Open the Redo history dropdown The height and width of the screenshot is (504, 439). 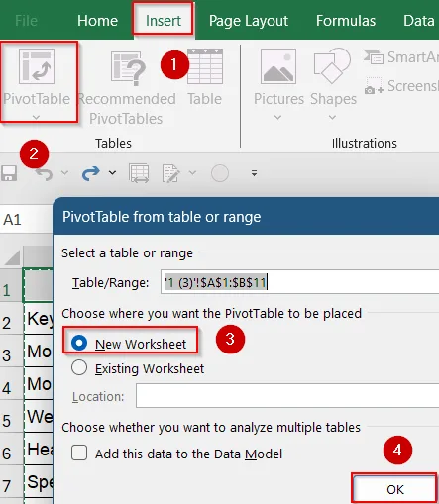coord(112,172)
